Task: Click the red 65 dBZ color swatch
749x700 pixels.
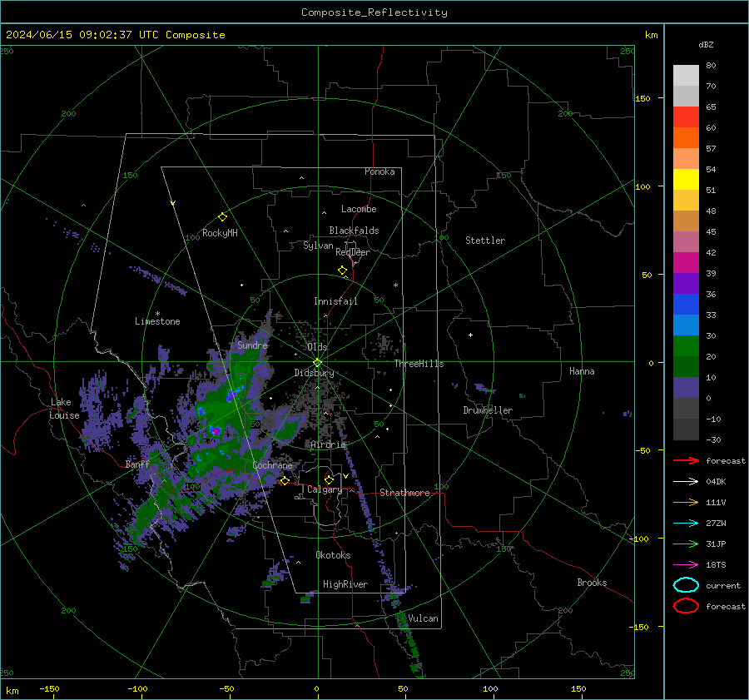Action: click(686, 117)
